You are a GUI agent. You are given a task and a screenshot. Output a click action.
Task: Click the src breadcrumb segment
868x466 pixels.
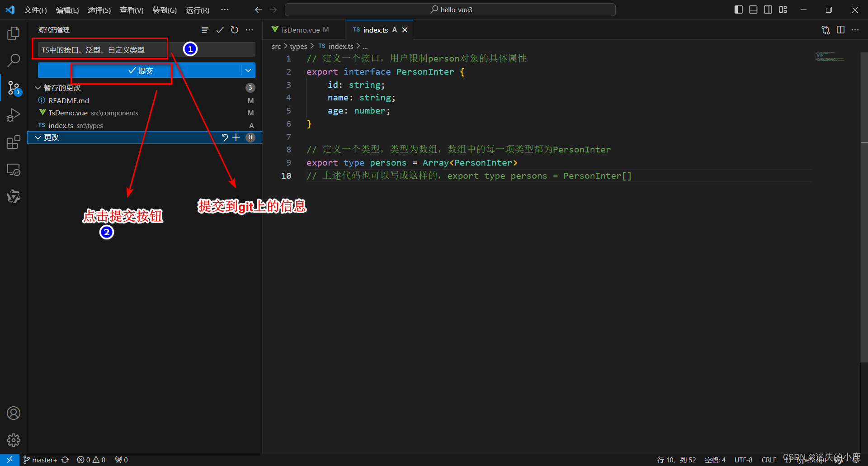276,47
